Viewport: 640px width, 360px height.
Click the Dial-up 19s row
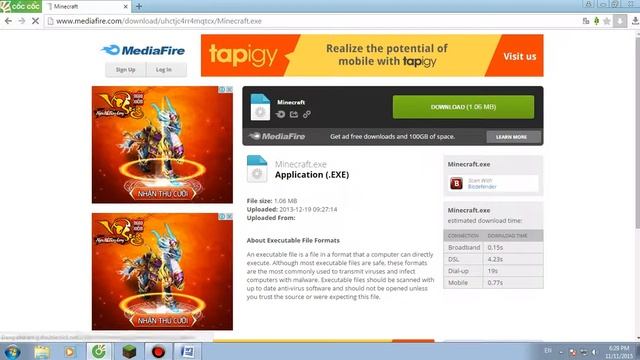coord(493,271)
